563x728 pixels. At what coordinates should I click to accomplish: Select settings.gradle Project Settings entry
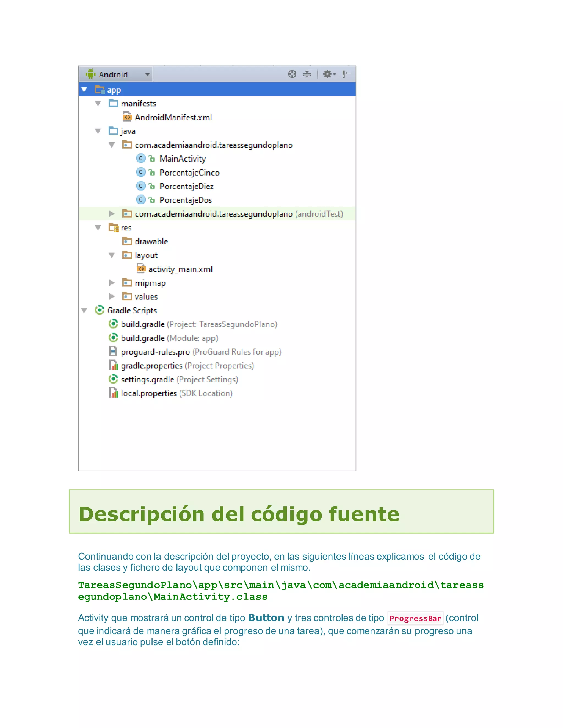pos(180,379)
